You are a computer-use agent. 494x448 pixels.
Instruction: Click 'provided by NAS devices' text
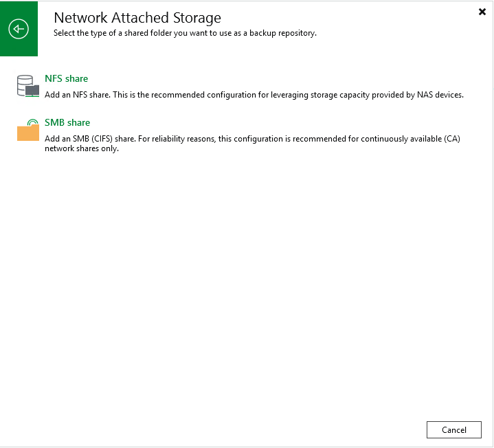coord(418,95)
